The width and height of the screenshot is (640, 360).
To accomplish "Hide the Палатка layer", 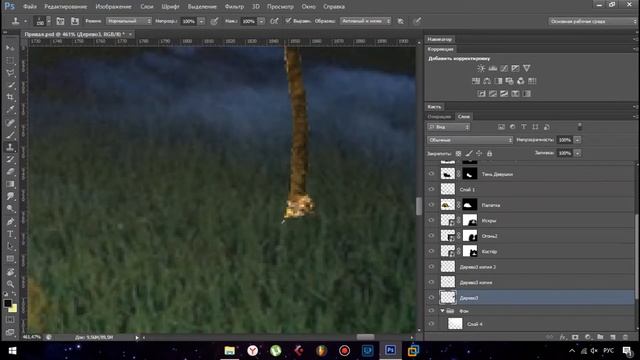I will pos(431,204).
